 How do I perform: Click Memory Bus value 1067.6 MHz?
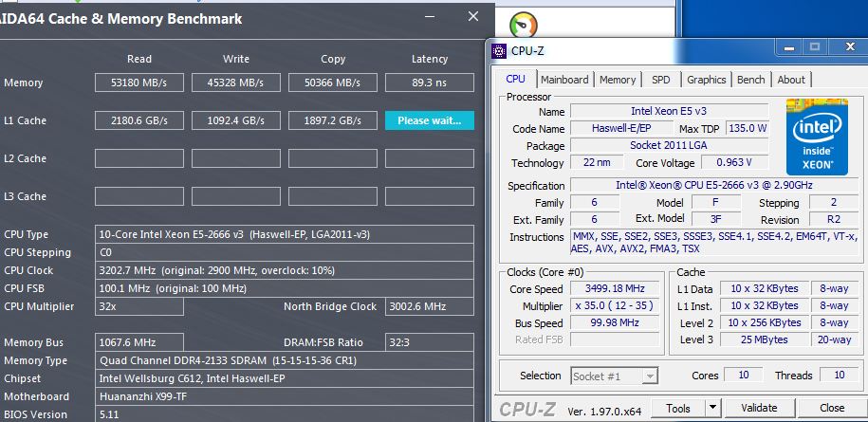click(139, 342)
